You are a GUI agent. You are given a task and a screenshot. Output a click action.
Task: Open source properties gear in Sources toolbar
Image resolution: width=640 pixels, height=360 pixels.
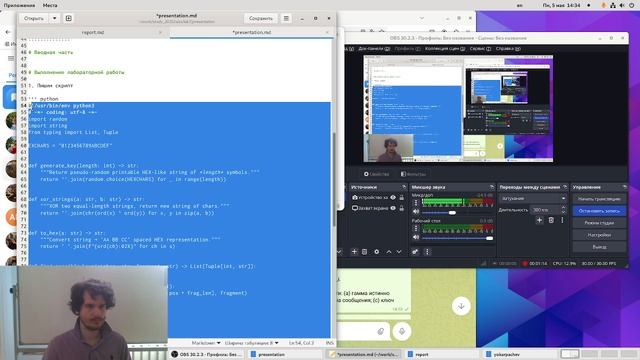click(x=376, y=252)
